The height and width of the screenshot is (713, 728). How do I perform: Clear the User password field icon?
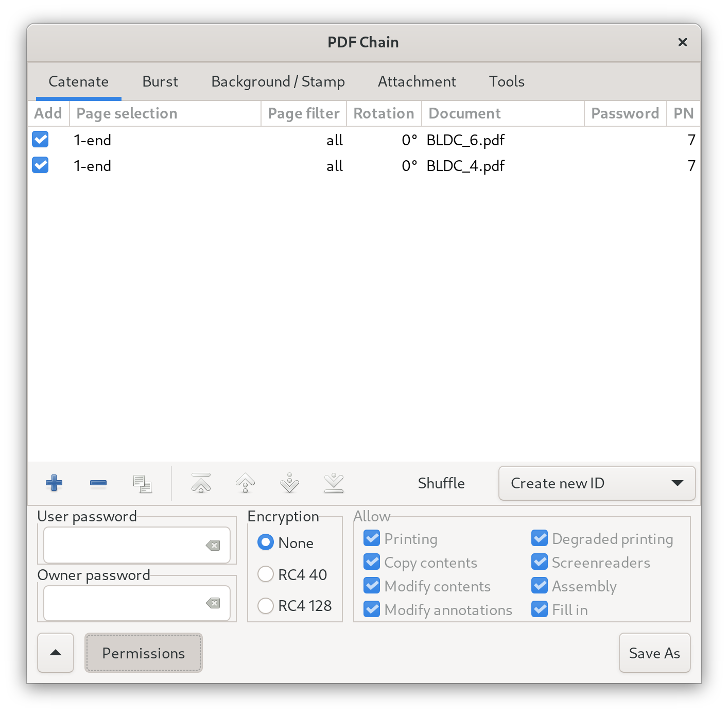[213, 546]
